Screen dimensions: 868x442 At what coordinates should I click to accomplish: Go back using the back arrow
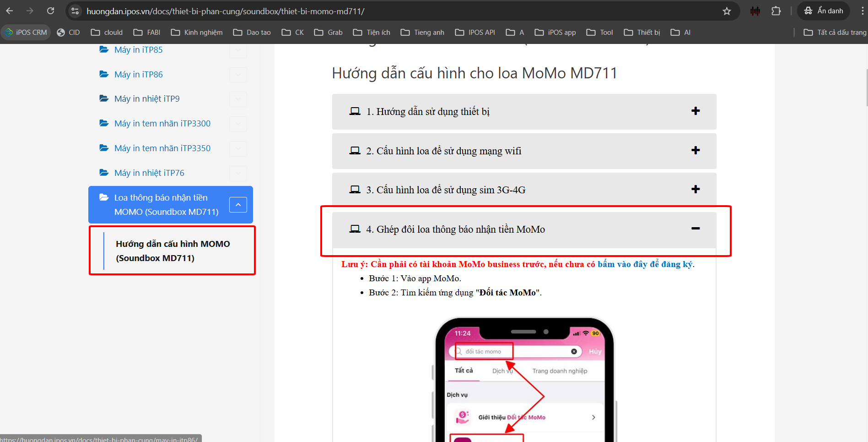(10, 11)
